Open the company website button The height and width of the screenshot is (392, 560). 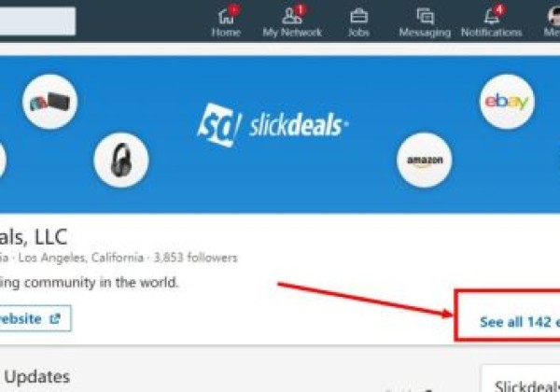pyautogui.click(x=35, y=318)
